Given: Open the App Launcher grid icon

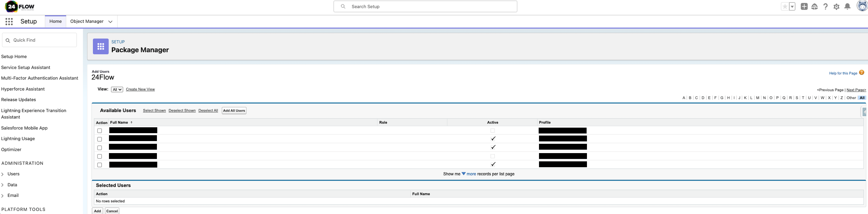Looking at the screenshot, I should (9, 22).
